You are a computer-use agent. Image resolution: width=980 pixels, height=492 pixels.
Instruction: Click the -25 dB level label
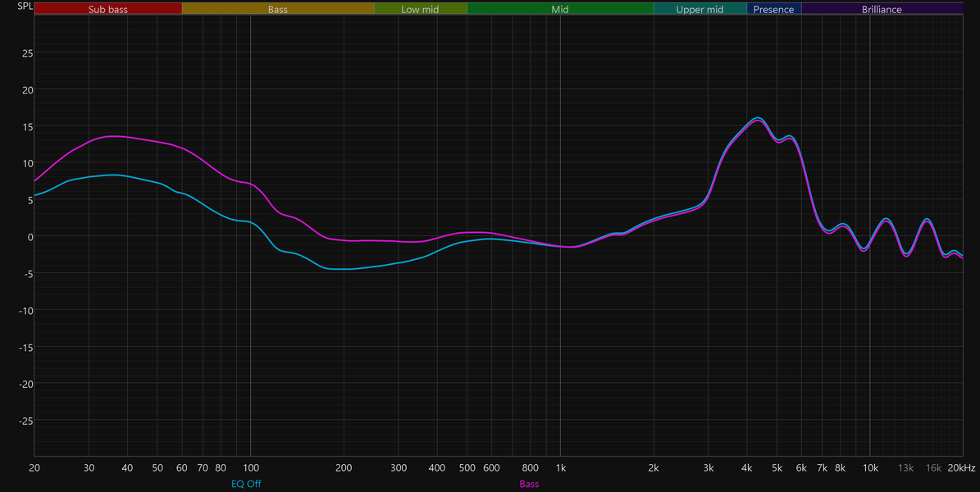coord(25,421)
